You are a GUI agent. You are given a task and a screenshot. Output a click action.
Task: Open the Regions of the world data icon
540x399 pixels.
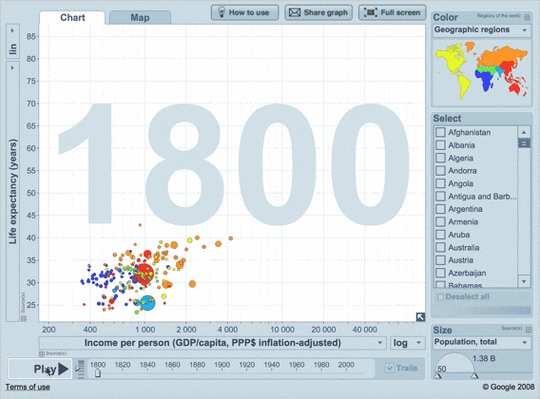527,16
